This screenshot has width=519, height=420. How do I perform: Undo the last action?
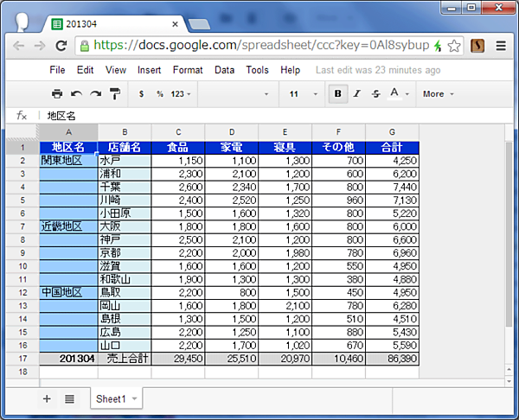(x=76, y=93)
